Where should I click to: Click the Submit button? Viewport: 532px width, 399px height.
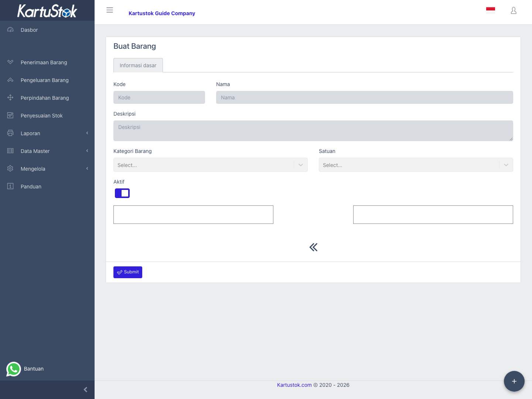[128, 272]
